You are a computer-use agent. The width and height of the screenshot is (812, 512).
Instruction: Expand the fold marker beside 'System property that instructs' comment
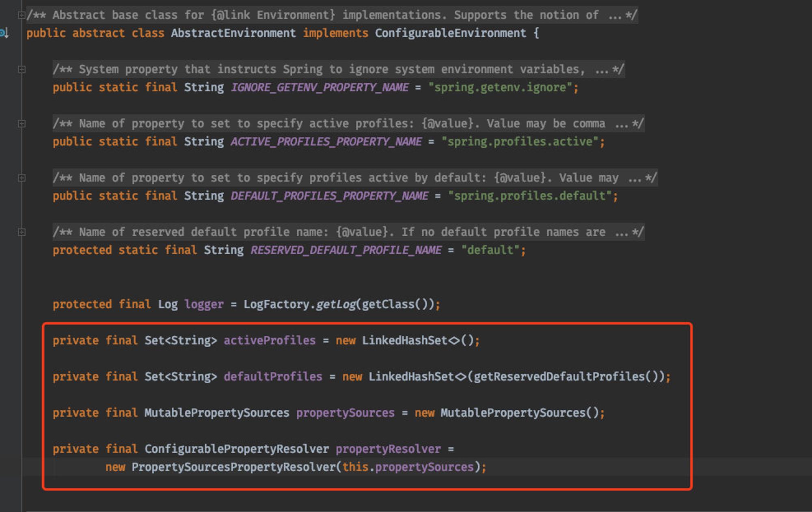[22, 70]
